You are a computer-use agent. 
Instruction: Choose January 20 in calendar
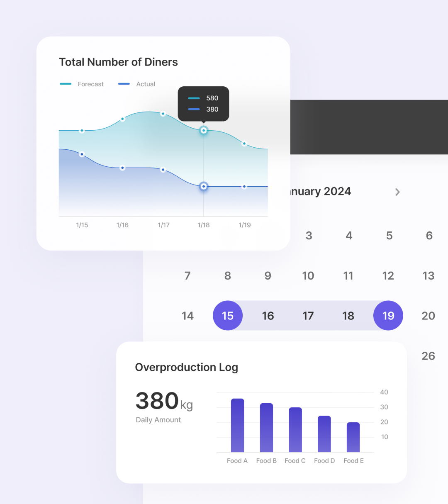428,316
